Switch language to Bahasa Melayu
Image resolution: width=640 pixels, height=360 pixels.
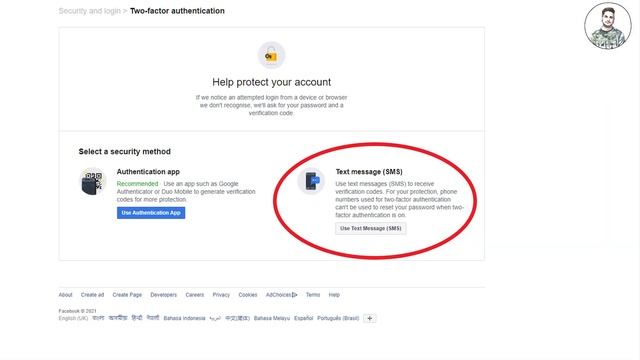tap(272, 318)
